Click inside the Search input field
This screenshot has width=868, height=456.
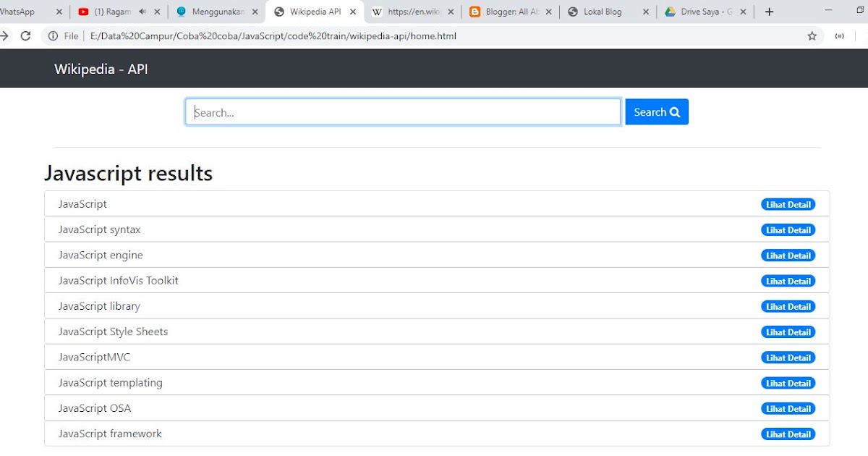[x=402, y=111]
